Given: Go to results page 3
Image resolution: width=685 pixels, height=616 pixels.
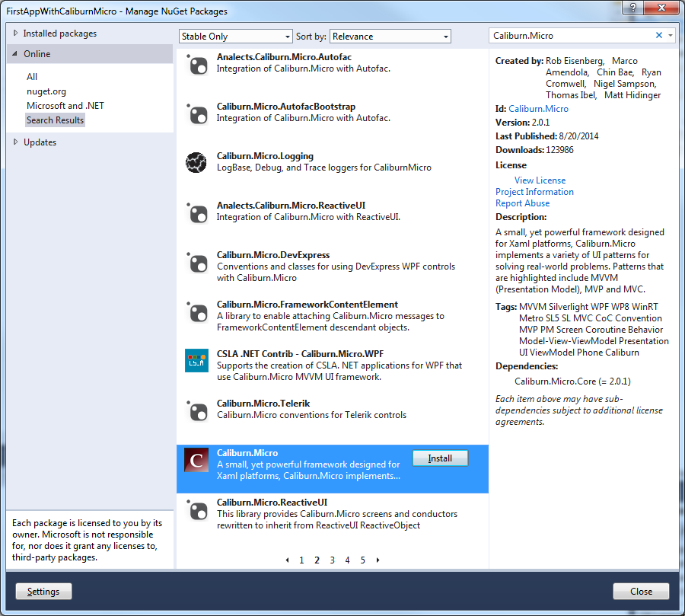Looking at the screenshot, I should (332, 560).
